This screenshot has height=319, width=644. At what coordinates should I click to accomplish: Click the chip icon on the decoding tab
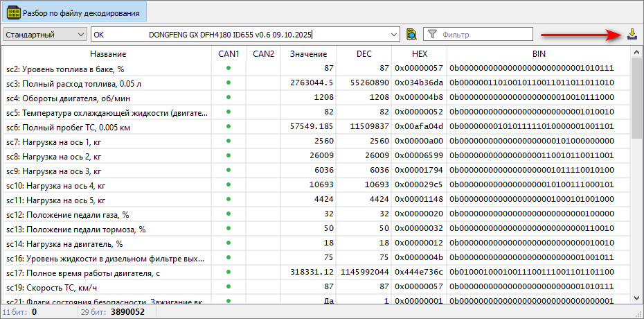pos(13,12)
